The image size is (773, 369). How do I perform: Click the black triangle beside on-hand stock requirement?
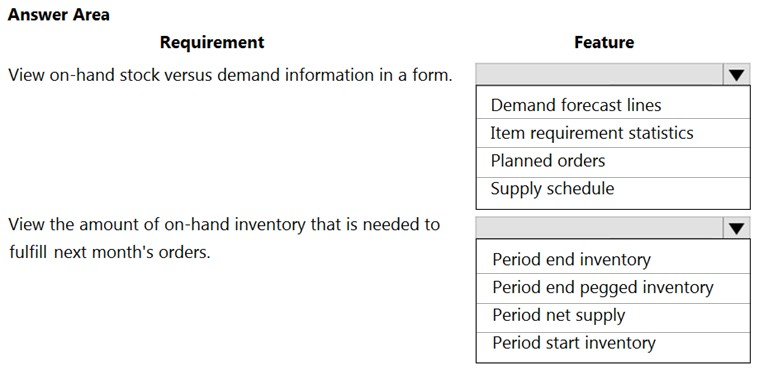coord(737,75)
